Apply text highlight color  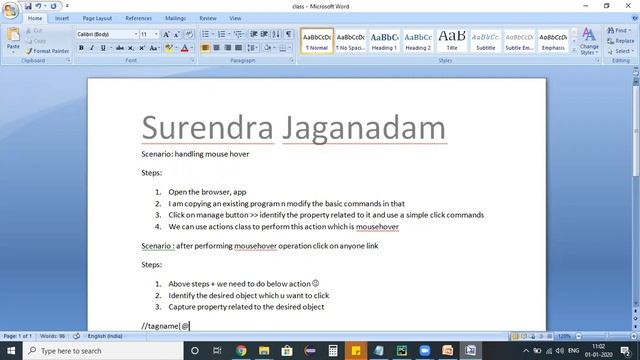tap(169, 48)
